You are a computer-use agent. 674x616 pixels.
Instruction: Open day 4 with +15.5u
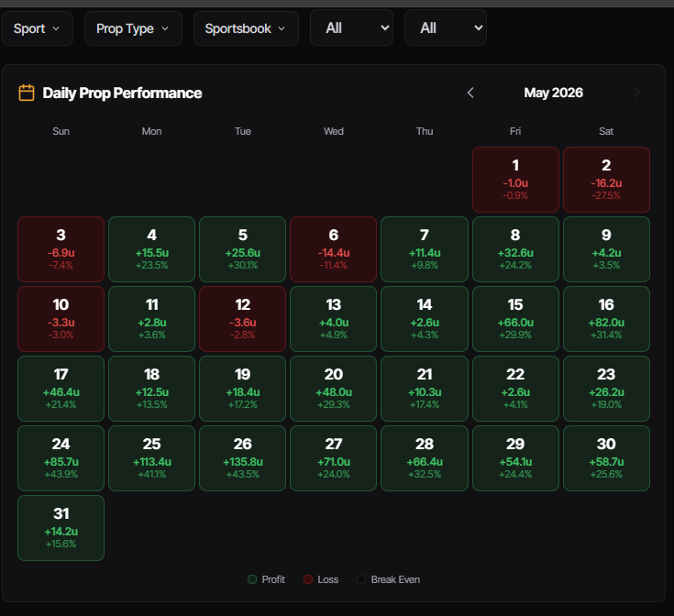point(151,249)
